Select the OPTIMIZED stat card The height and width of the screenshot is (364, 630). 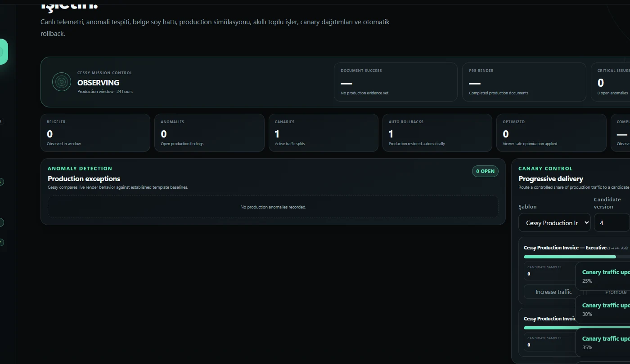(552, 133)
